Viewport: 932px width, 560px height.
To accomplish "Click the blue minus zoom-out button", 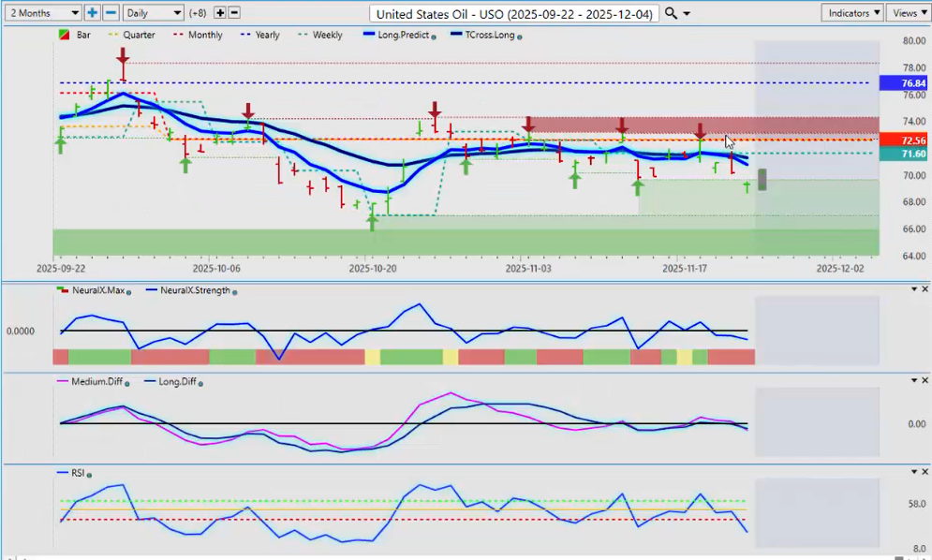I will pyautogui.click(x=111, y=13).
